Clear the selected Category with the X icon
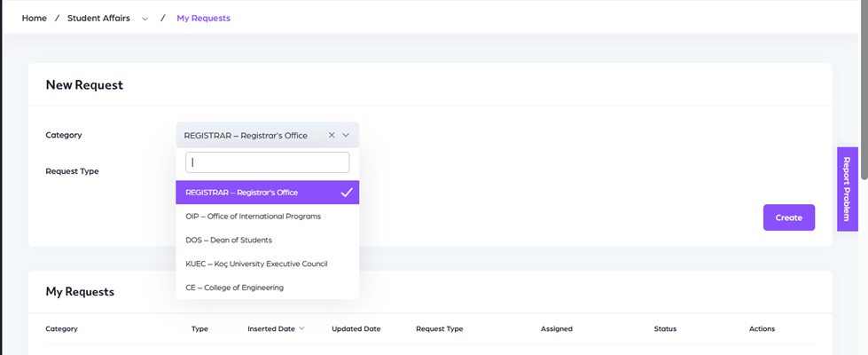 pyautogui.click(x=332, y=136)
